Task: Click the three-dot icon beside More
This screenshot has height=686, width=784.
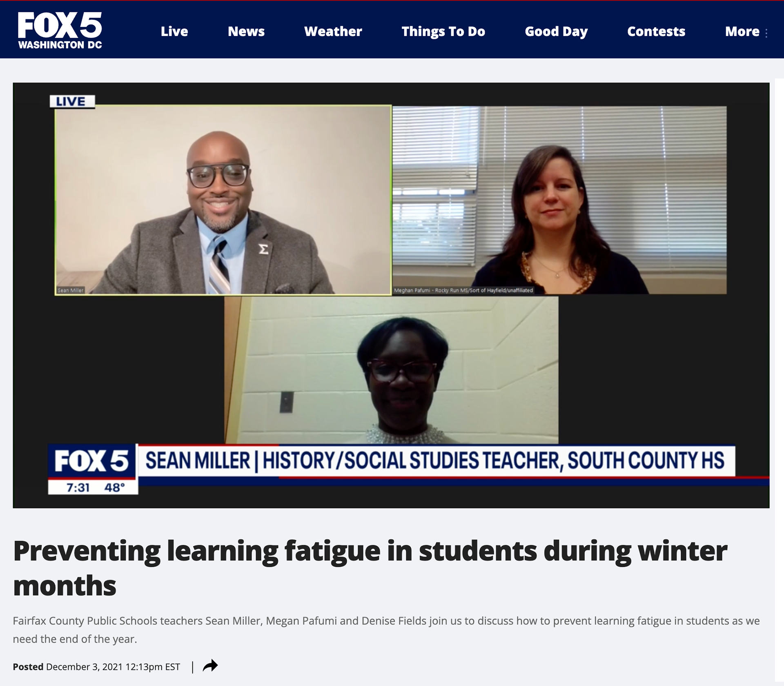Action: (766, 33)
